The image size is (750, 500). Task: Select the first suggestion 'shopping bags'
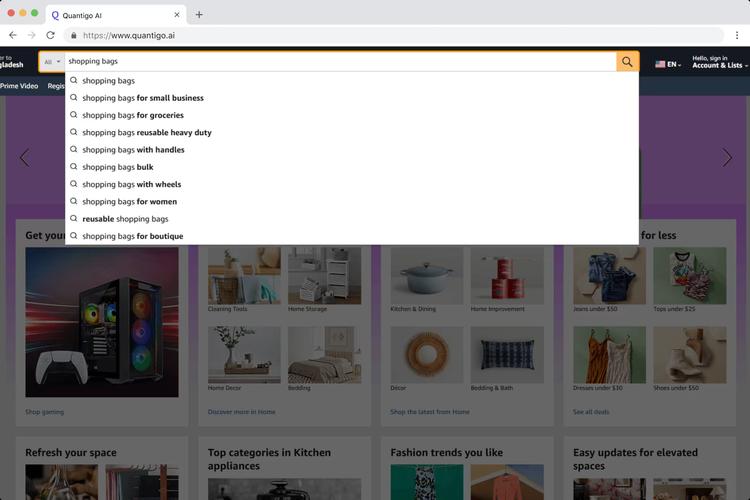tap(352, 81)
